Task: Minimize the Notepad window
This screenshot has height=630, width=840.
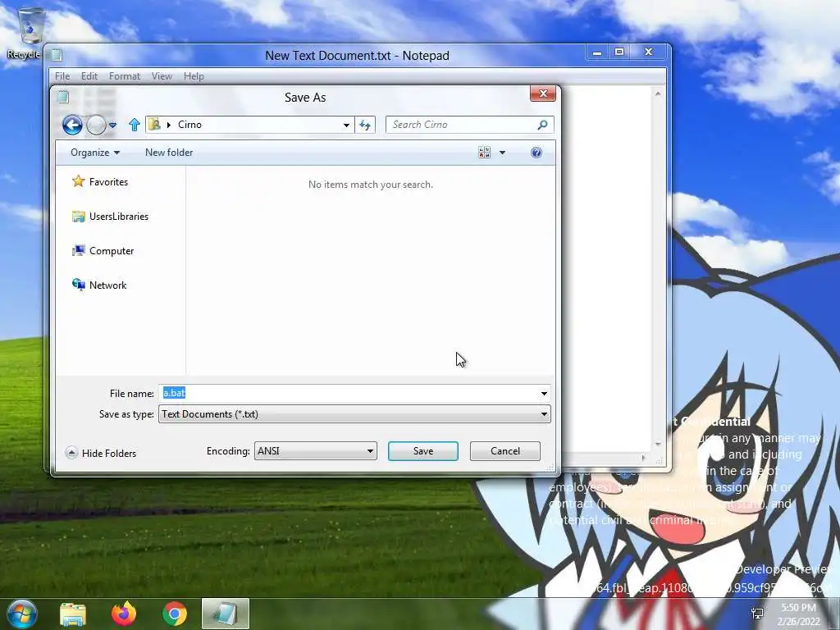Action: [597, 52]
